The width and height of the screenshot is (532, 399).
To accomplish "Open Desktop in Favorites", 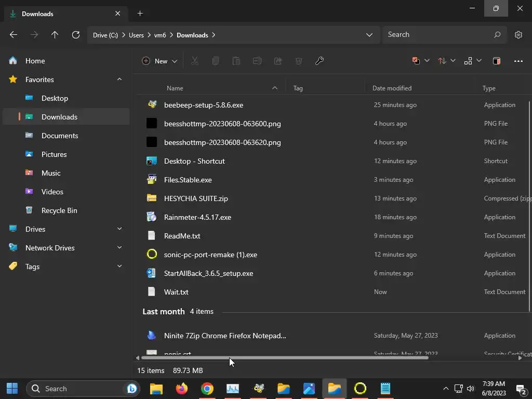I will pyautogui.click(x=66, y=98).
